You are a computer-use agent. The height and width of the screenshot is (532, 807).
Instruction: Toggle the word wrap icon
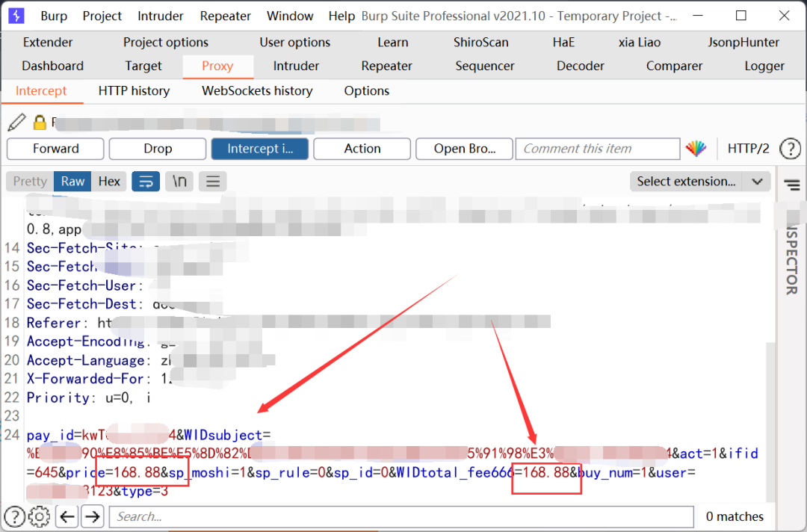pos(146,182)
